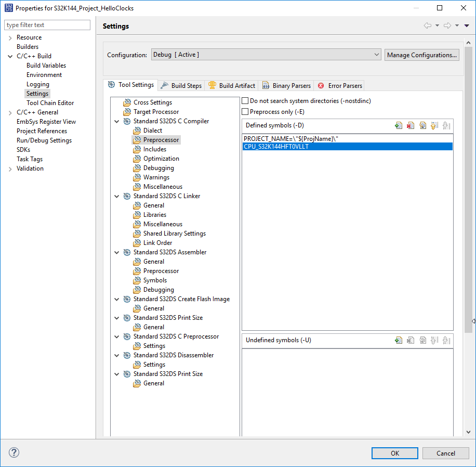Select Run/Debug Settings item
Image resolution: width=476 pixels, height=467 pixels.
(44, 140)
